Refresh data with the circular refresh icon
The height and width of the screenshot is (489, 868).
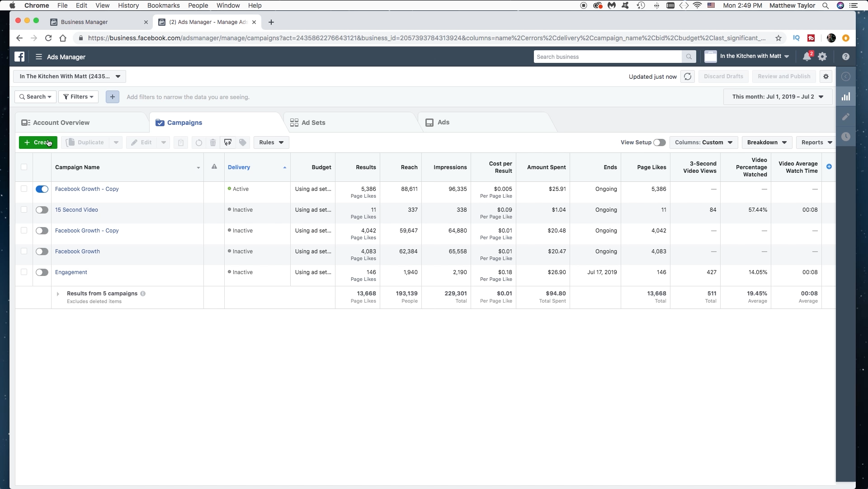coord(688,76)
